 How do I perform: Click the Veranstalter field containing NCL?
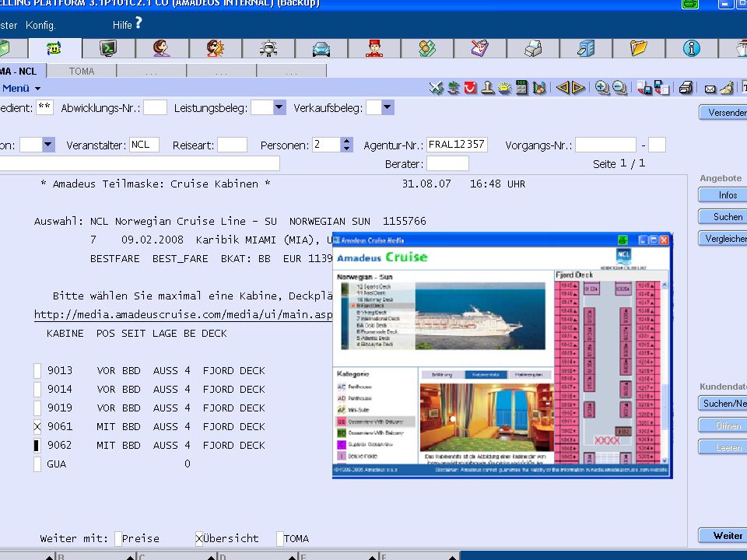tap(145, 145)
